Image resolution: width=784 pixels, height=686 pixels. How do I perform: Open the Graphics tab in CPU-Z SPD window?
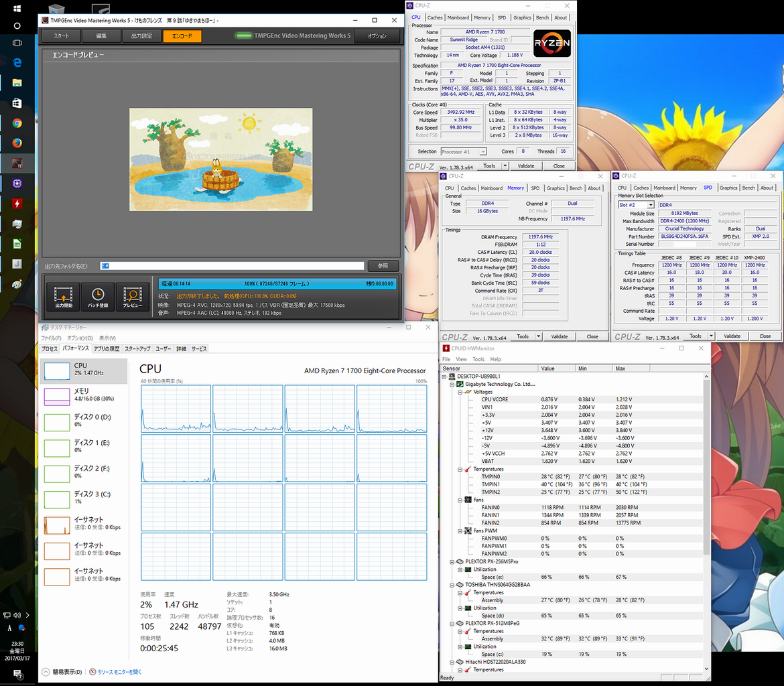click(x=728, y=188)
